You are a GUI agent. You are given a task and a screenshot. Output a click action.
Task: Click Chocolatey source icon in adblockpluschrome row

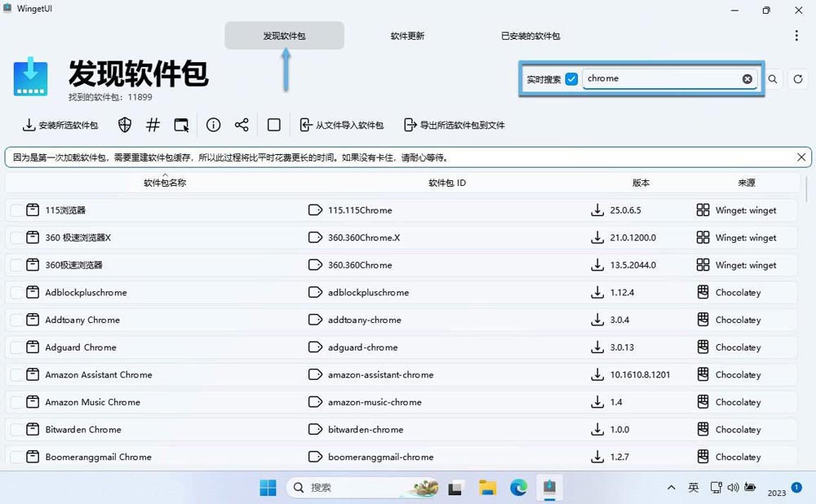click(x=703, y=292)
